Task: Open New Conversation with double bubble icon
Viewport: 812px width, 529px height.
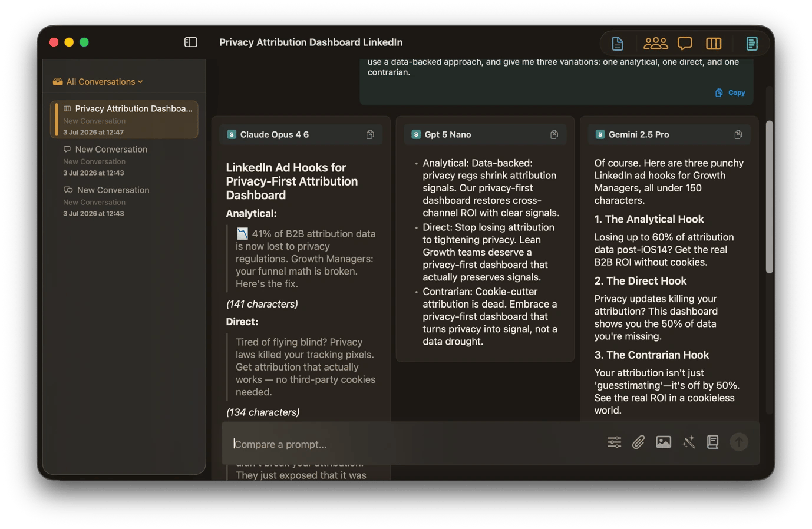Action: [124, 201]
